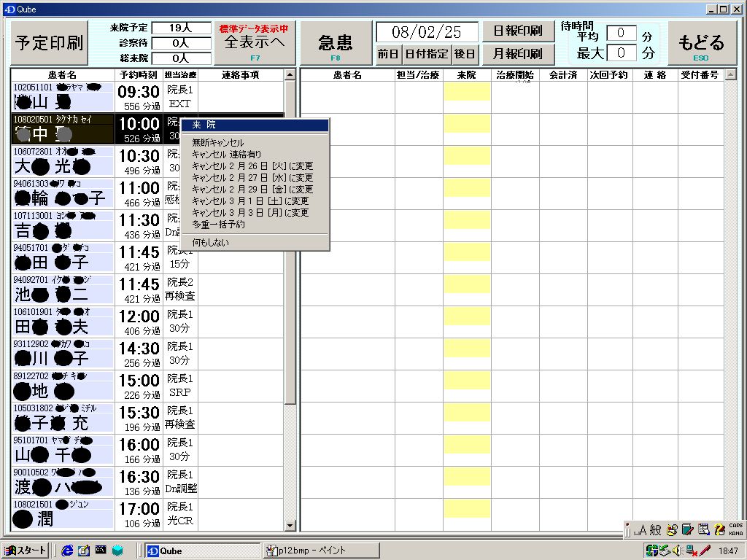Choose 多重一括予約 menu entry
This screenshot has width=747, height=560.
[218, 225]
